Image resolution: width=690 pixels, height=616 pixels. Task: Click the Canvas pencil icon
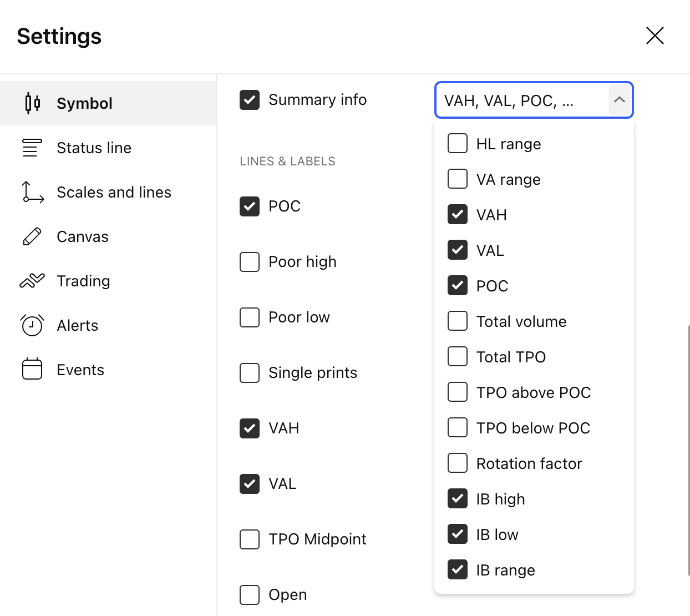[32, 236]
